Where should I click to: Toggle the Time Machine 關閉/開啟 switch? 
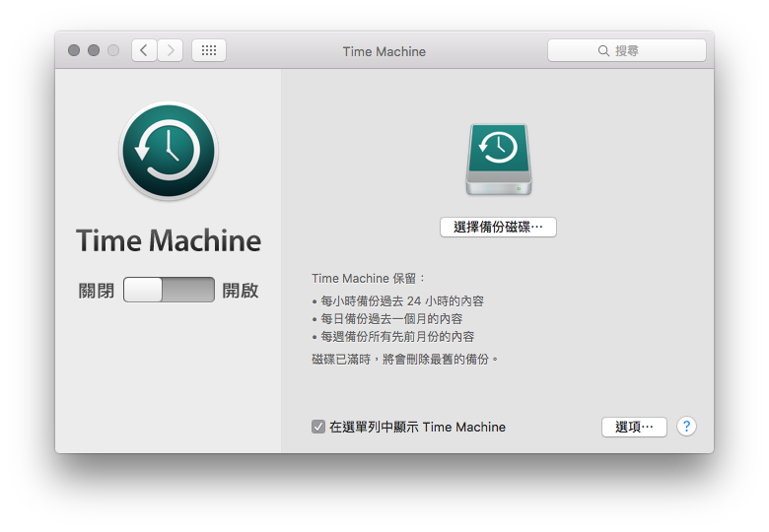point(169,290)
